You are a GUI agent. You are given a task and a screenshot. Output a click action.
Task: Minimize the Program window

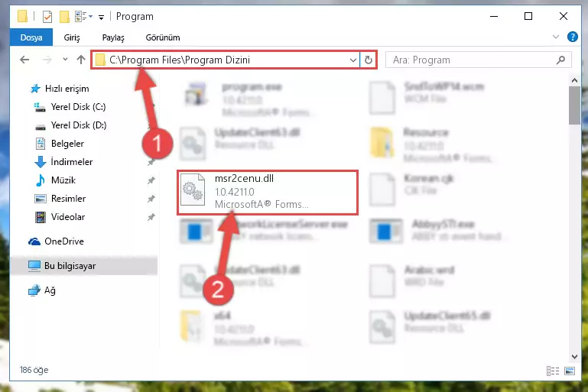click(x=494, y=16)
